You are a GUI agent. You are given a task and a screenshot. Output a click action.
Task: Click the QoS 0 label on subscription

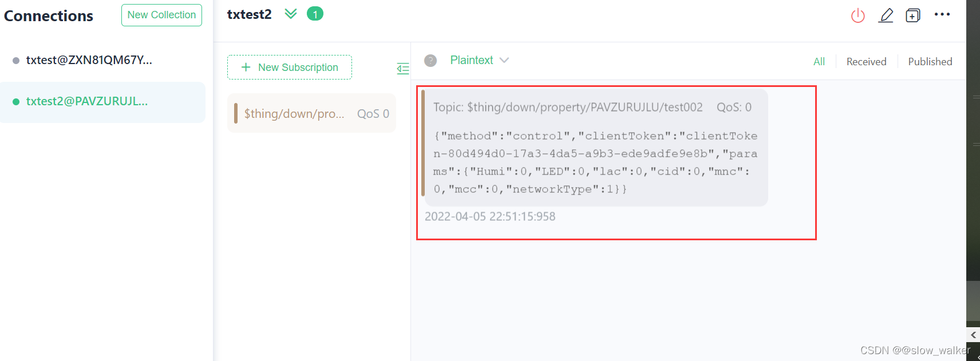tap(373, 114)
